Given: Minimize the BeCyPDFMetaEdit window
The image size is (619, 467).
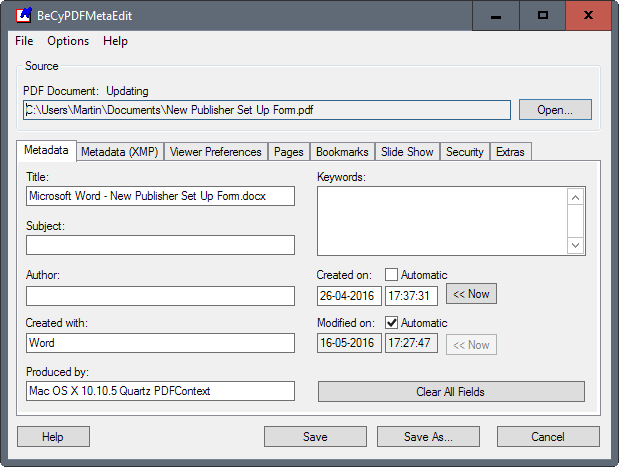Looking at the screenshot, I should coord(496,16).
